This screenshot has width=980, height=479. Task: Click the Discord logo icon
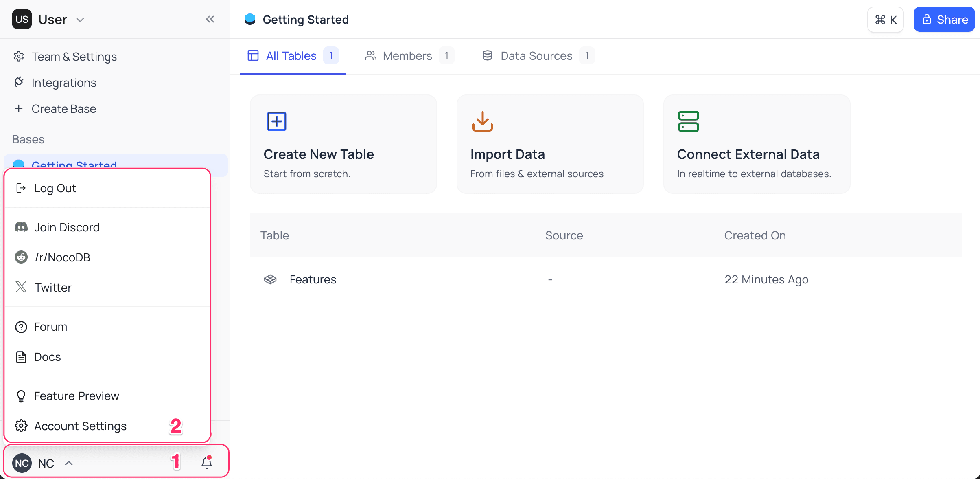click(x=21, y=227)
